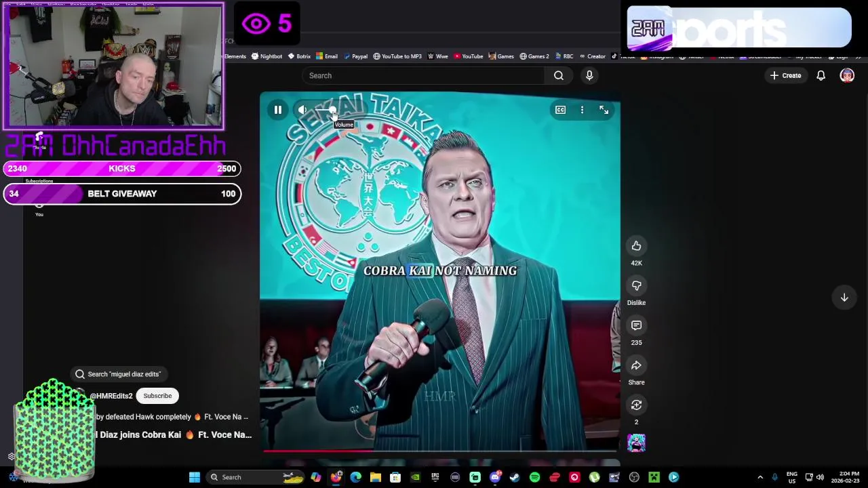Open Firefox from the taskbar

coord(336,477)
